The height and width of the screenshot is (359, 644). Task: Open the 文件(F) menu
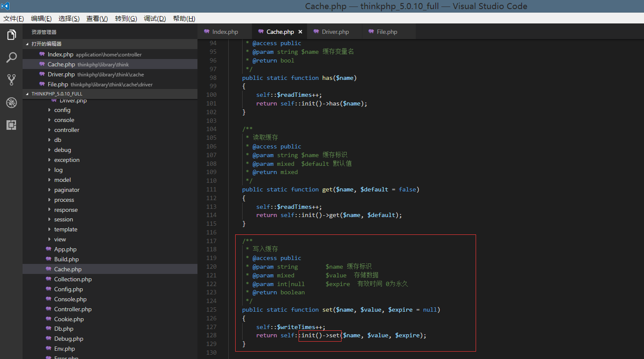[x=13, y=18]
